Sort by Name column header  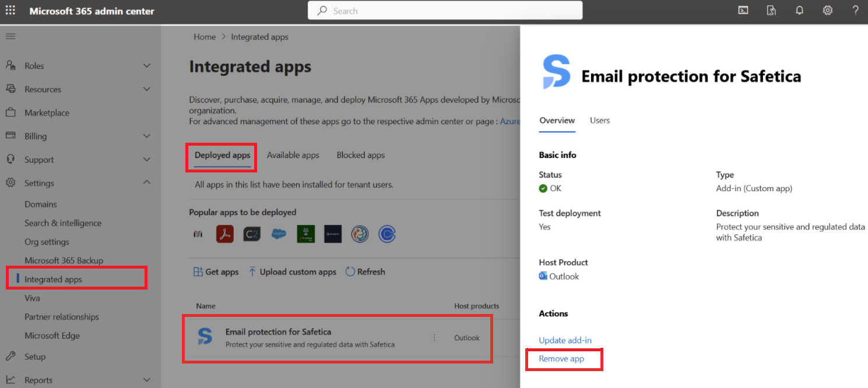point(206,306)
